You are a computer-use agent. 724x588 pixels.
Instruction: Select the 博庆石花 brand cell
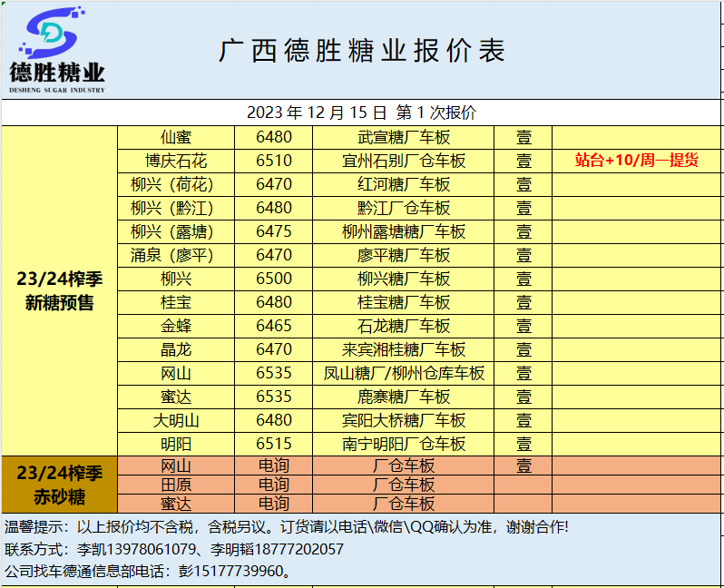[x=176, y=161]
